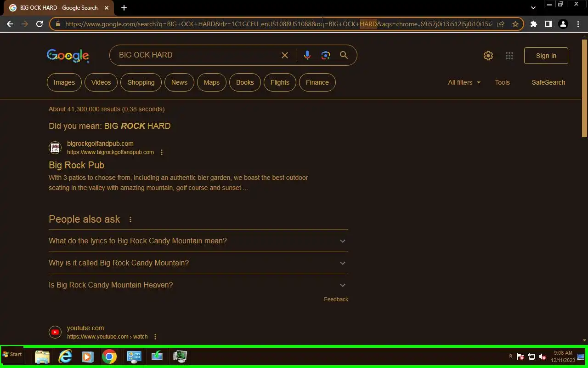The width and height of the screenshot is (588, 368).
Task: Open Big Rock Pub result link
Action: tap(77, 165)
